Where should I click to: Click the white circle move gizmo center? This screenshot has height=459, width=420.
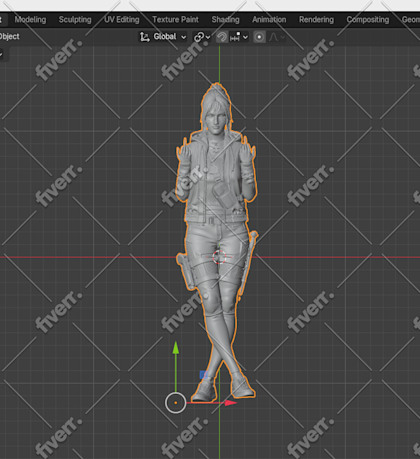coord(176,403)
